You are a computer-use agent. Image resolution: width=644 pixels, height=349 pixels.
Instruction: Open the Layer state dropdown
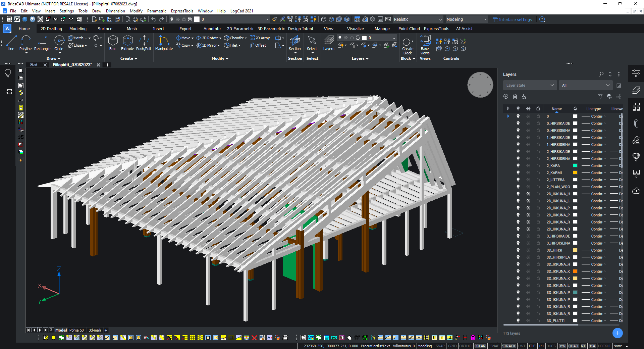(x=530, y=85)
